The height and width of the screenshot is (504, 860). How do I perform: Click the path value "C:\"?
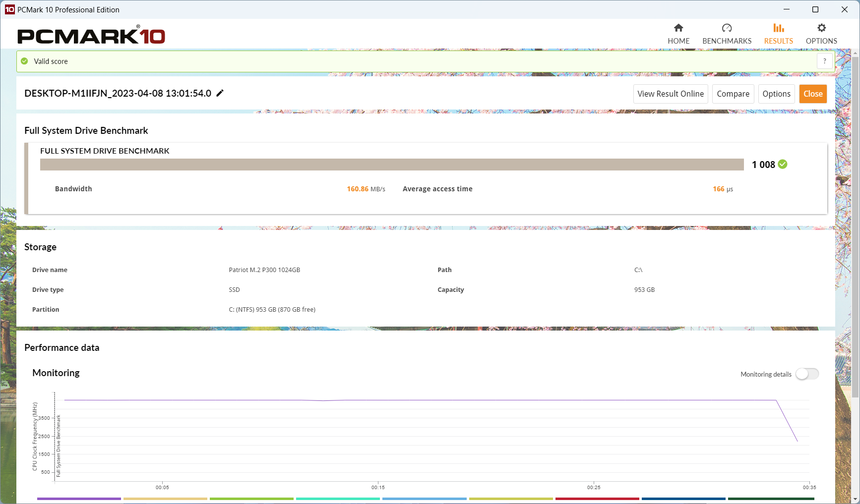coord(638,270)
